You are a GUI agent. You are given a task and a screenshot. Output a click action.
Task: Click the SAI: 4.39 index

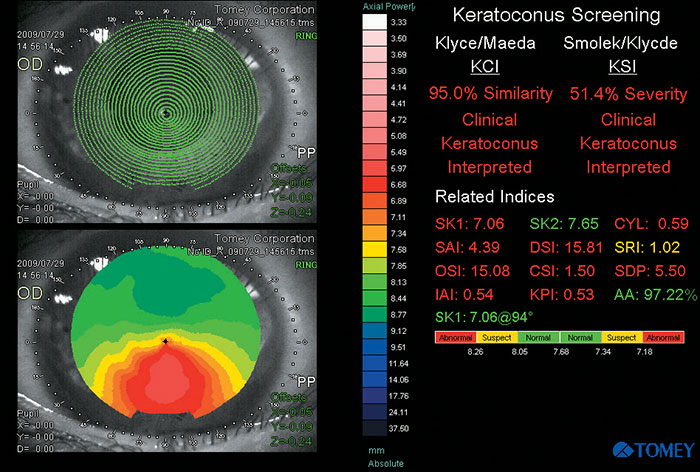point(467,247)
